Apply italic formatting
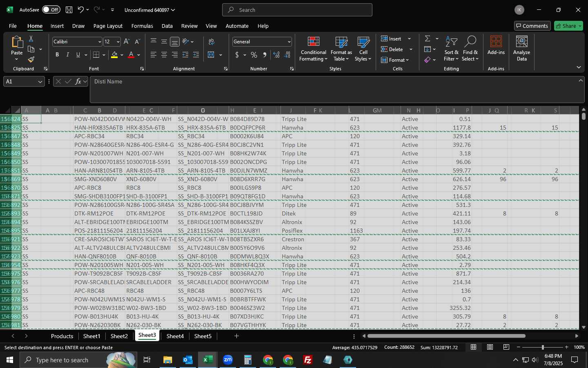Screen dimensions: 588x368 [x=68, y=55]
